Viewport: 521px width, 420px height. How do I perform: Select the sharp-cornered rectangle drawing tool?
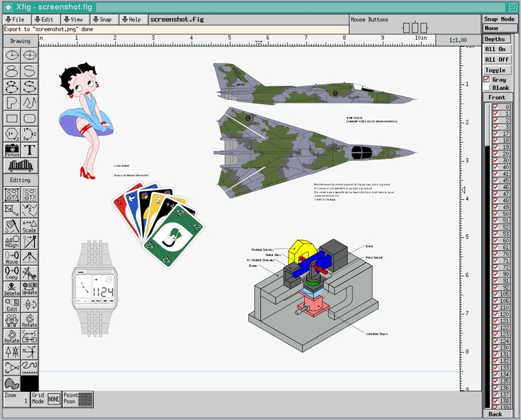(x=12, y=119)
